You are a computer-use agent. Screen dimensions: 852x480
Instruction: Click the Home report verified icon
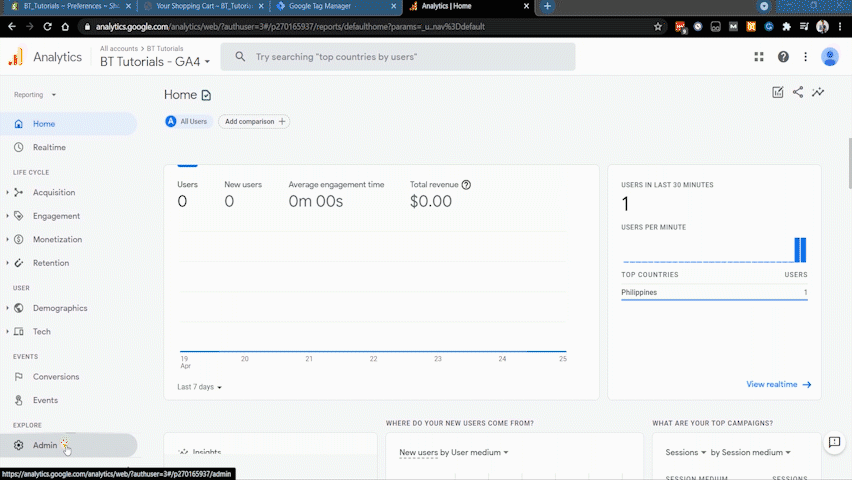pos(206,95)
